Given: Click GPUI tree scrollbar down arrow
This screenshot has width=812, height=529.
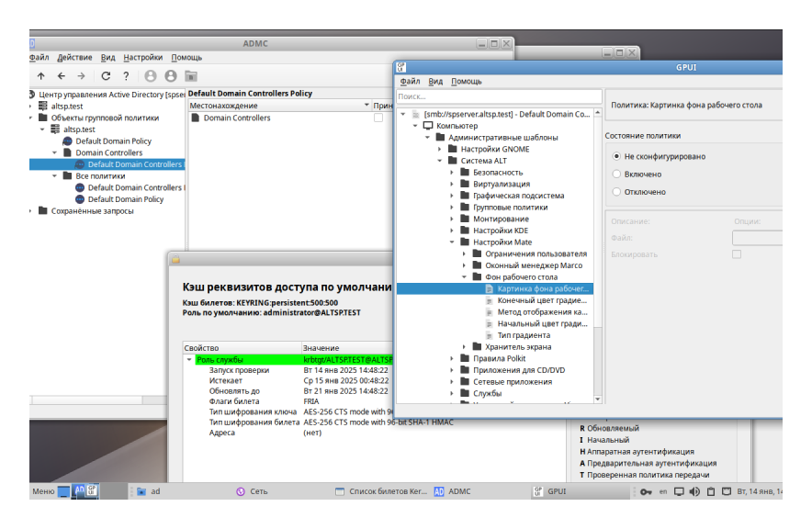Looking at the screenshot, I should pyautogui.click(x=598, y=400).
